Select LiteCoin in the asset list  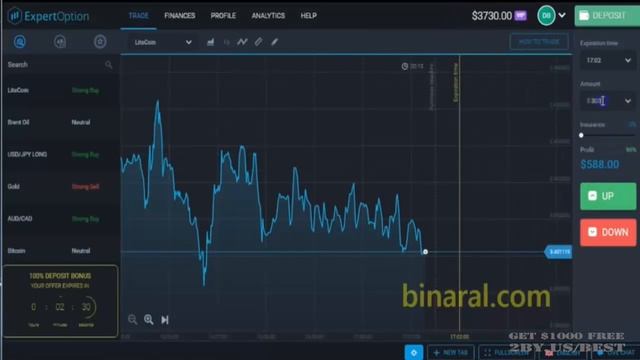pyautogui.click(x=61, y=90)
